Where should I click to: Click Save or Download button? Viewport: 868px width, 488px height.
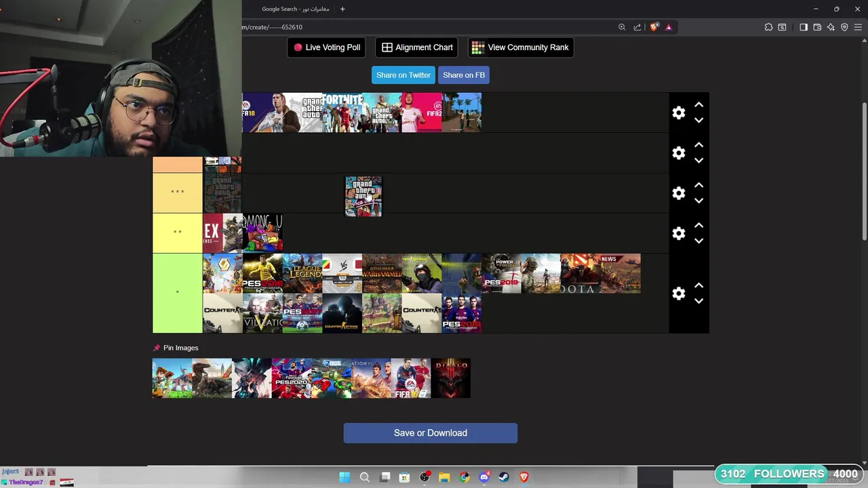tap(431, 433)
